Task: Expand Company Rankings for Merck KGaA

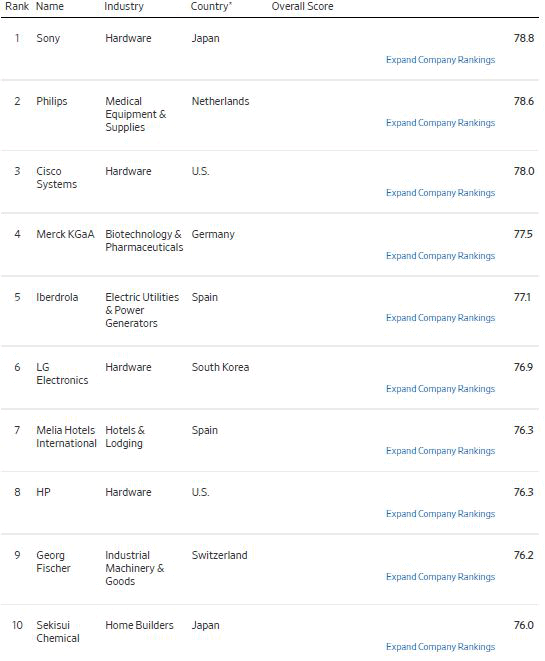Action: (440, 256)
